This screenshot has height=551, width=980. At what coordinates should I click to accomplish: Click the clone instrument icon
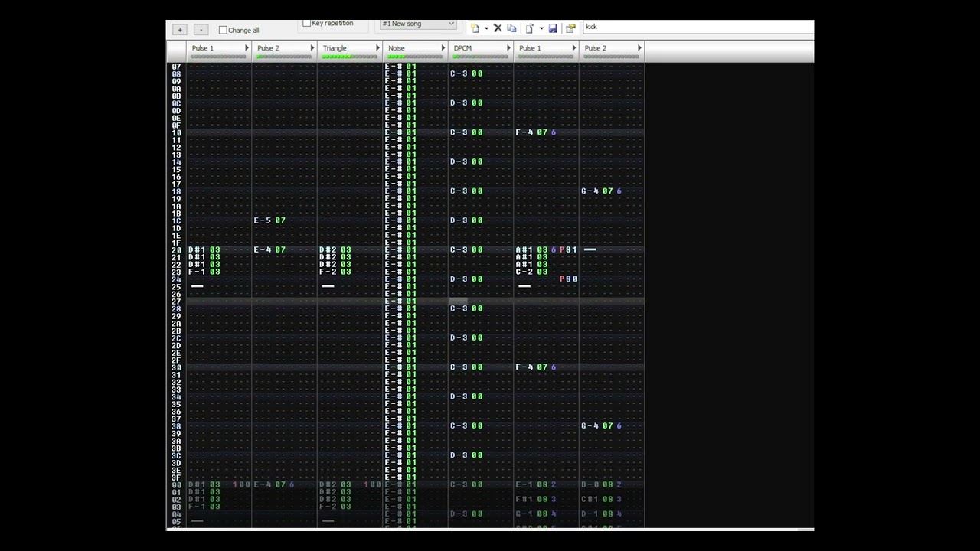(x=511, y=28)
